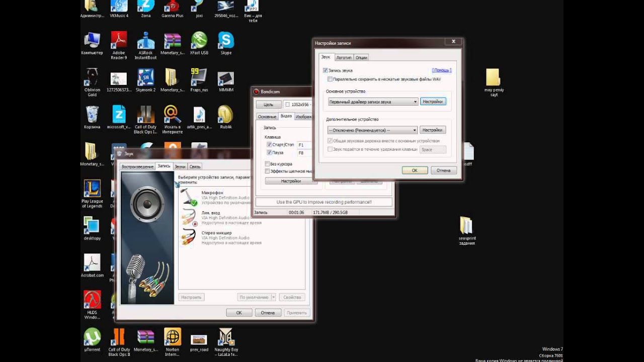Switch to the Логотип tab
This screenshot has height=362, width=644.
pyautogui.click(x=344, y=57)
